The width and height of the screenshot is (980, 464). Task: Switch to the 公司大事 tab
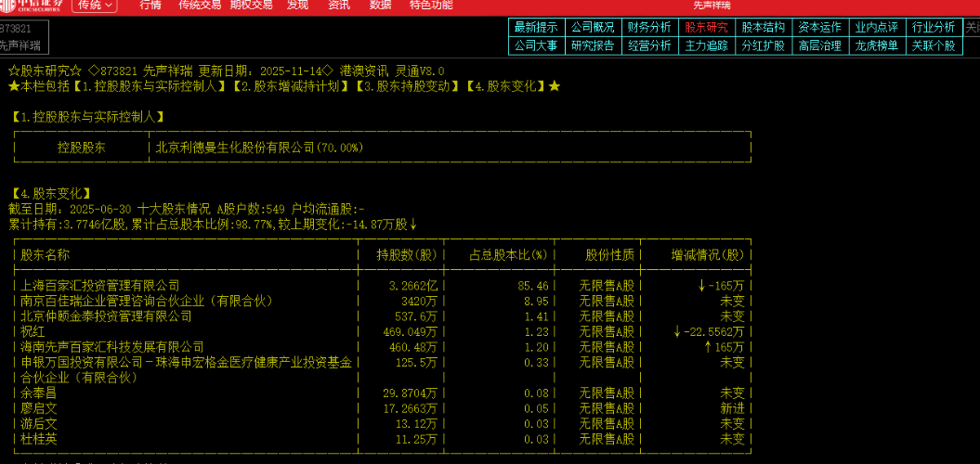[x=536, y=45]
